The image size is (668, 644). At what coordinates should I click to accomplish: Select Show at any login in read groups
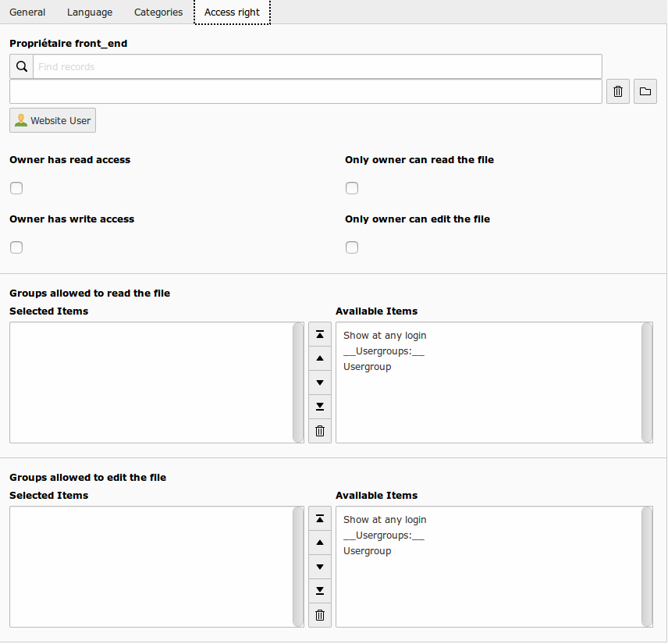click(x=385, y=336)
